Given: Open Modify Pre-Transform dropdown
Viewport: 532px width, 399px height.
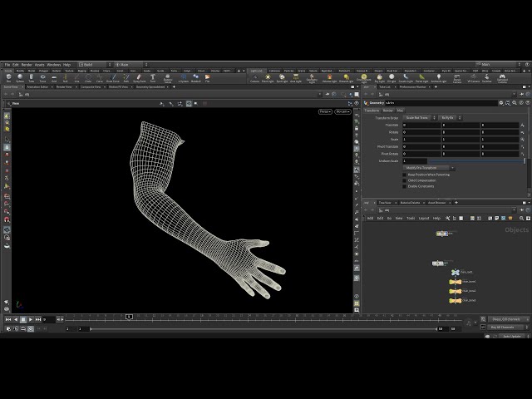Looking at the screenshot, I should (x=429, y=168).
